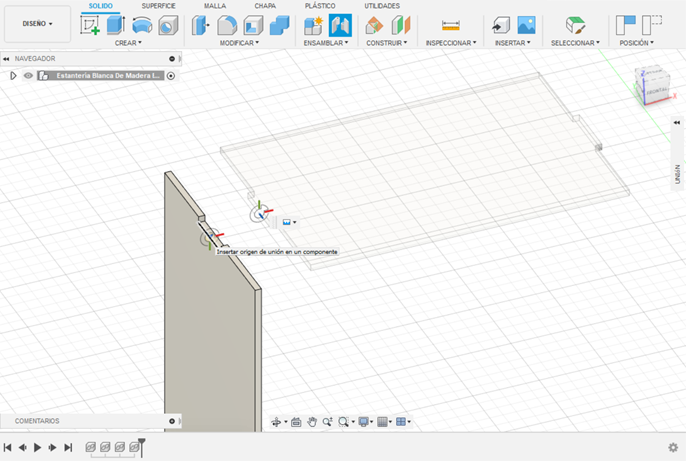Screen dimensions: 686x461
Task: Click the Comentarios panel options dot
Action: pos(172,421)
